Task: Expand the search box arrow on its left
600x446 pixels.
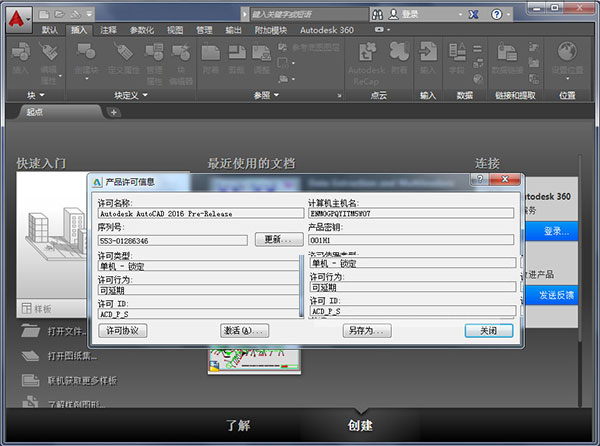Action: tap(245, 15)
